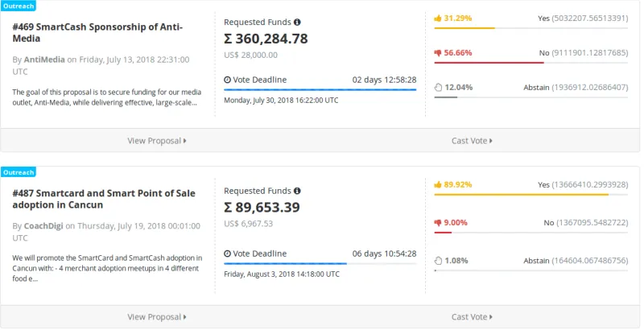644x330 pixels.
Task: Click the vote deadline progress bar for #487
Action: (x=320, y=263)
